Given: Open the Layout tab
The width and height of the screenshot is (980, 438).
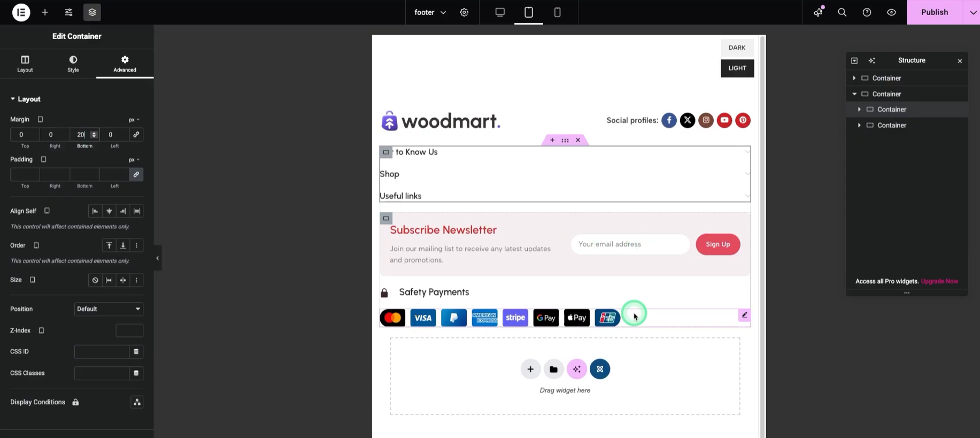Looking at the screenshot, I should point(25,64).
